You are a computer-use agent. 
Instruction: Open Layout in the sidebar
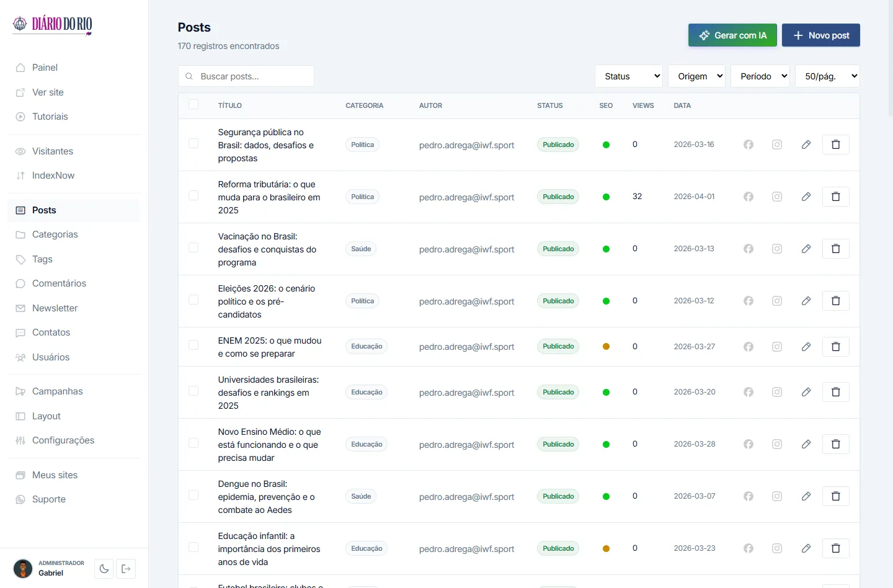pyautogui.click(x=74, y=416)
